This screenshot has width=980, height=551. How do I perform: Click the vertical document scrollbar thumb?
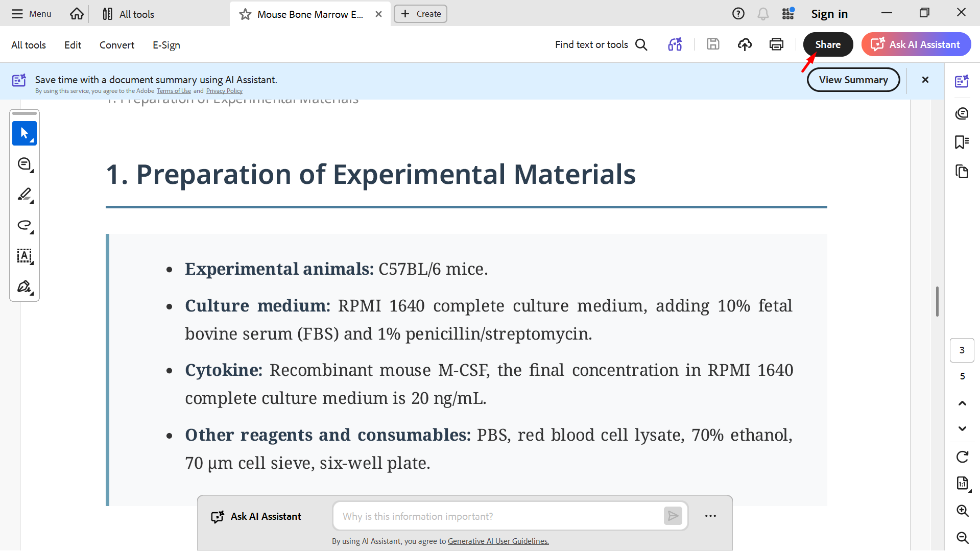(937, 301)
